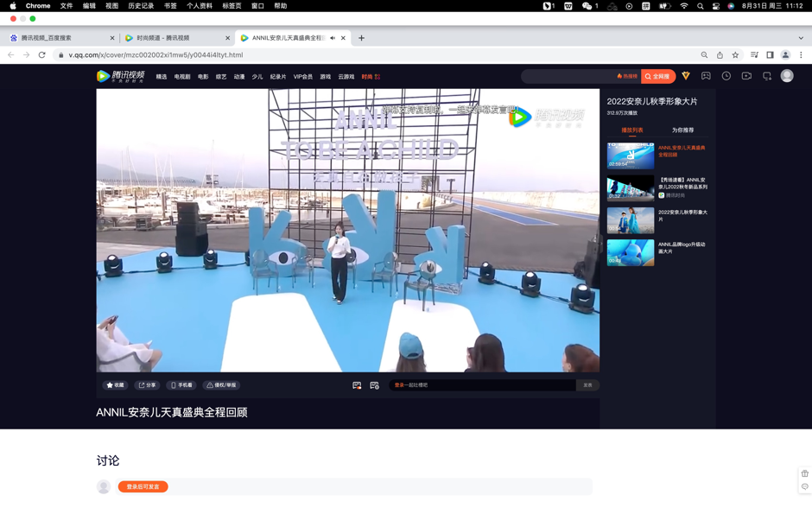Reload the page
The height and width of the screenshot is (508, 812).
pos(42,55)
